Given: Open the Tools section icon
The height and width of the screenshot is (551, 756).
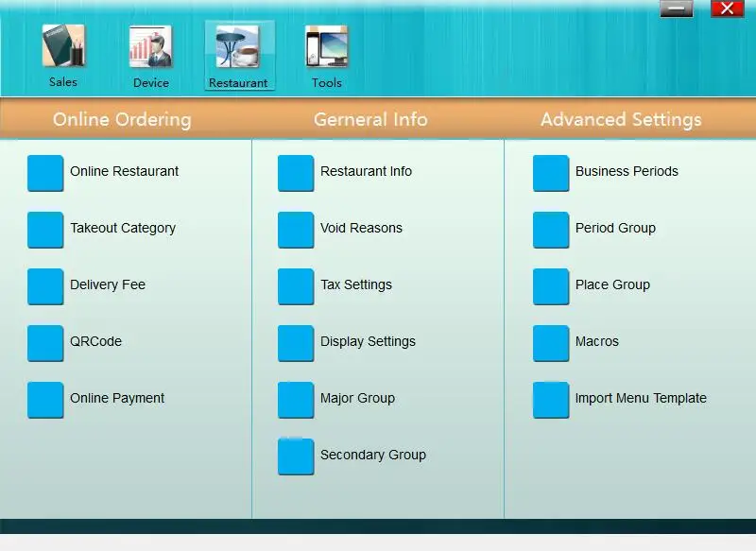Looking at the screenshot, I should coord(326,46).
